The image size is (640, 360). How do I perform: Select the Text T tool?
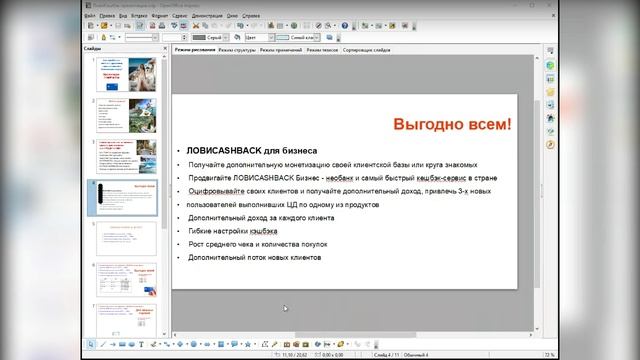click(141, 344)
